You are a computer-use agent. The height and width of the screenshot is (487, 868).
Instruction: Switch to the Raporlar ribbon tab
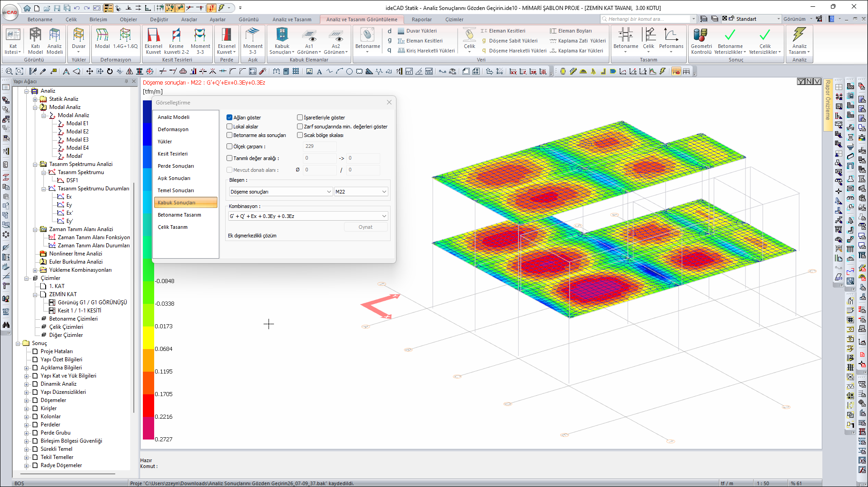pos(421,19)
